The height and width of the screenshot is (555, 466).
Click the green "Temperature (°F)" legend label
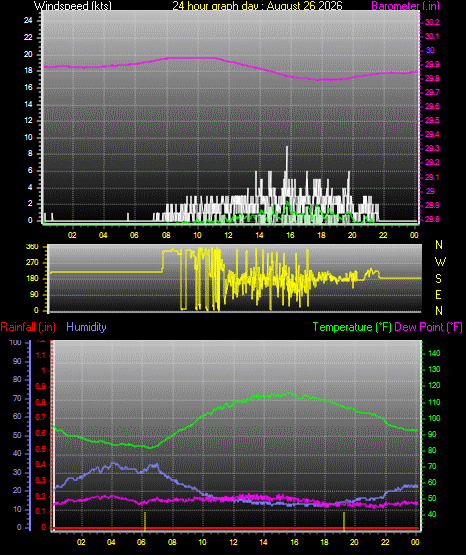(352, 327)
